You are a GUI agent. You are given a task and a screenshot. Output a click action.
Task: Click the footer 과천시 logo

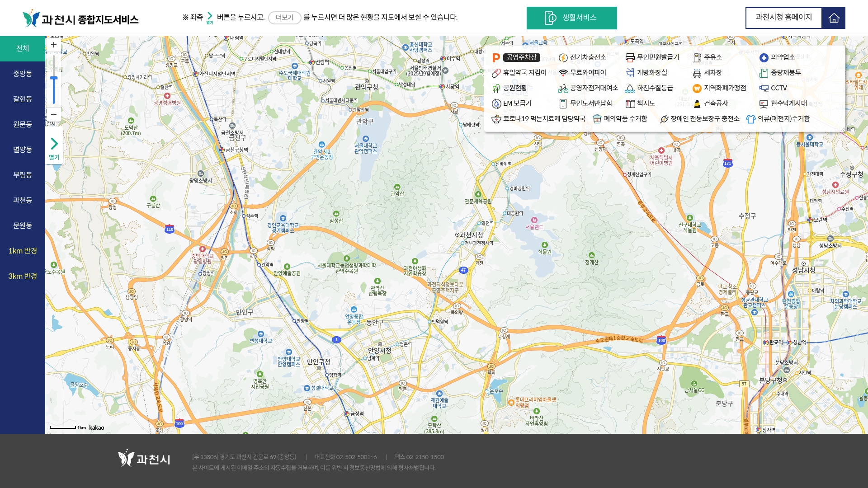[x=144, y=458]
